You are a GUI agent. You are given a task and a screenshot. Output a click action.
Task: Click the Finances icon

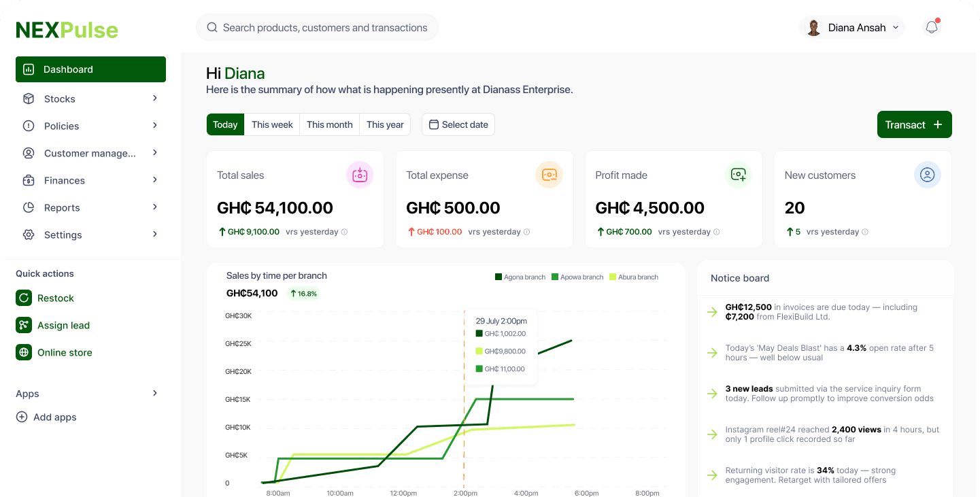(29, 180)
